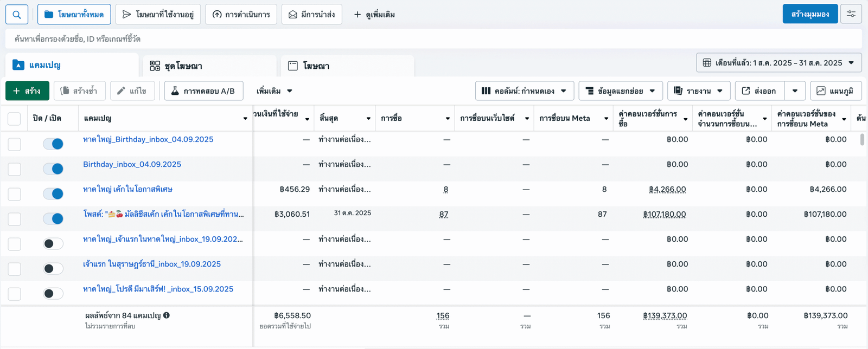Click the ส่งออก export button

click(759, 91)
